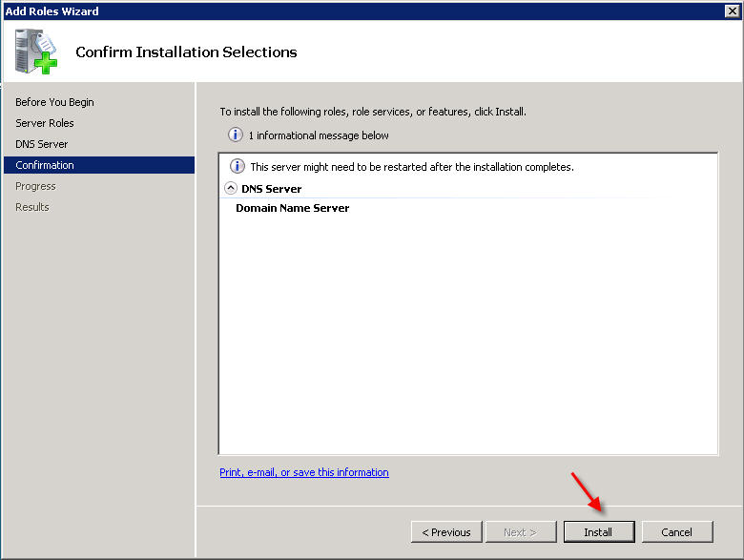Click the 'Add Roles Wizard' title bar text
744x560 pixels.
[52, 10]
